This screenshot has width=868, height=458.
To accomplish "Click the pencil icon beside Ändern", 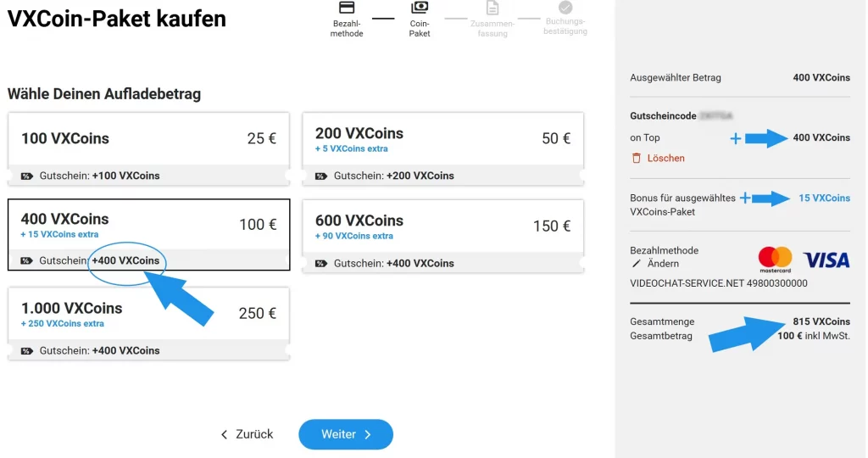I will (636, 264).
